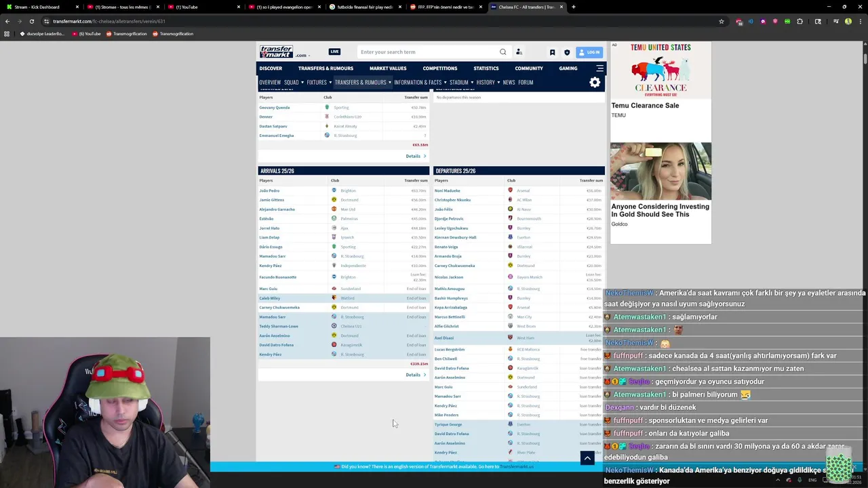Bookmark page with the star icon
This screenshot has height=488, width=868.
(721, 21)
